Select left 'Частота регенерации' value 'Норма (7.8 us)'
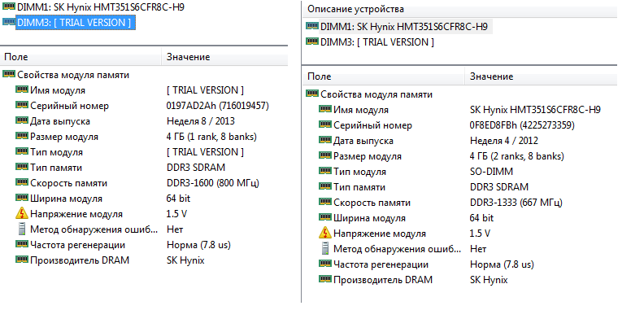This screenshot has width=644, height=332. (x=198, y=245)
